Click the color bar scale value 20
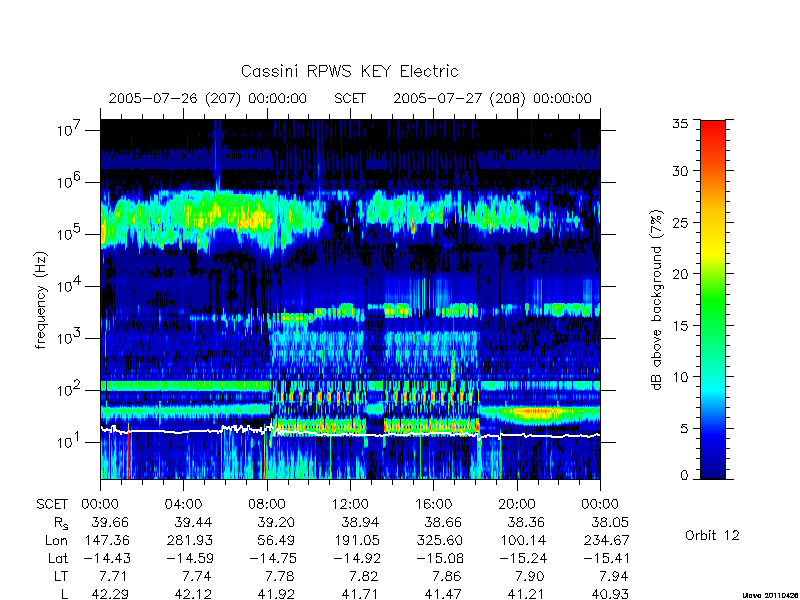The height and width of the screenshot is (600, 800). tap(680, 273)
